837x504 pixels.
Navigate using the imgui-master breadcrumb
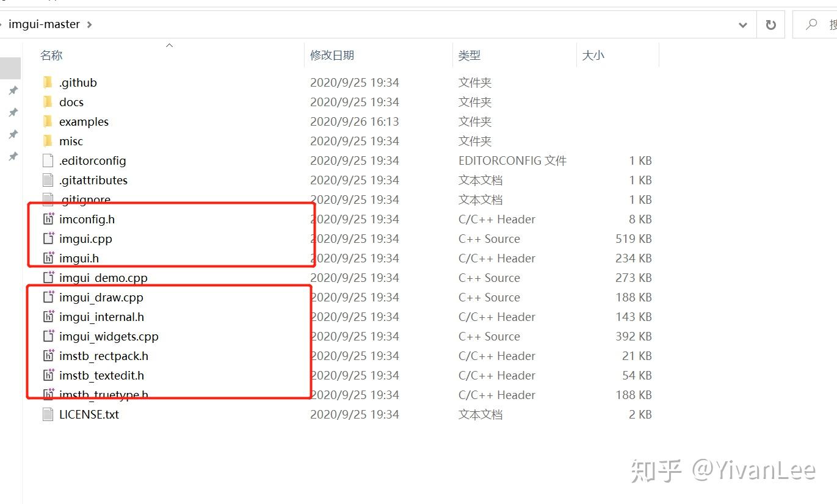[x=43, y=24]
